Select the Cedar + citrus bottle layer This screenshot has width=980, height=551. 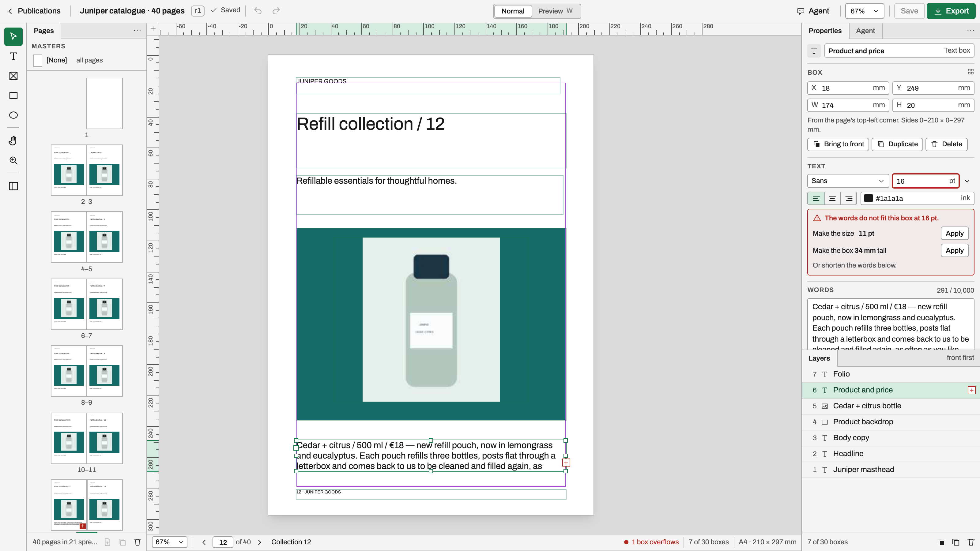click(x=891, y=406)
